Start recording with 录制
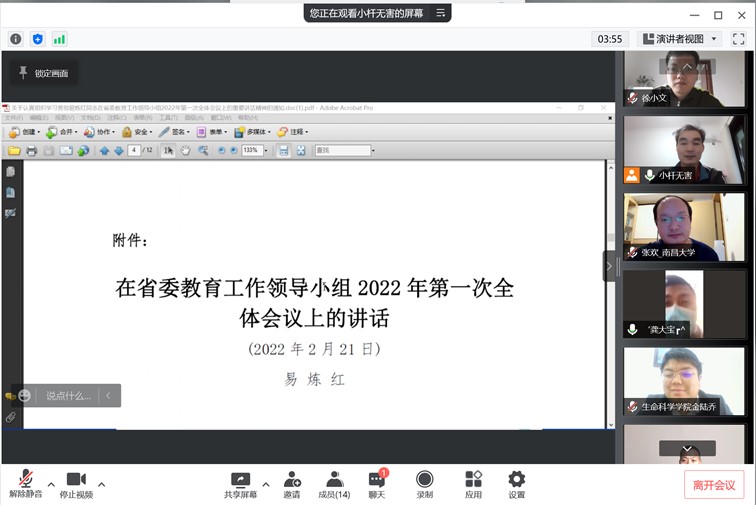This screenshot has height=505, width=756. (425, 484)
